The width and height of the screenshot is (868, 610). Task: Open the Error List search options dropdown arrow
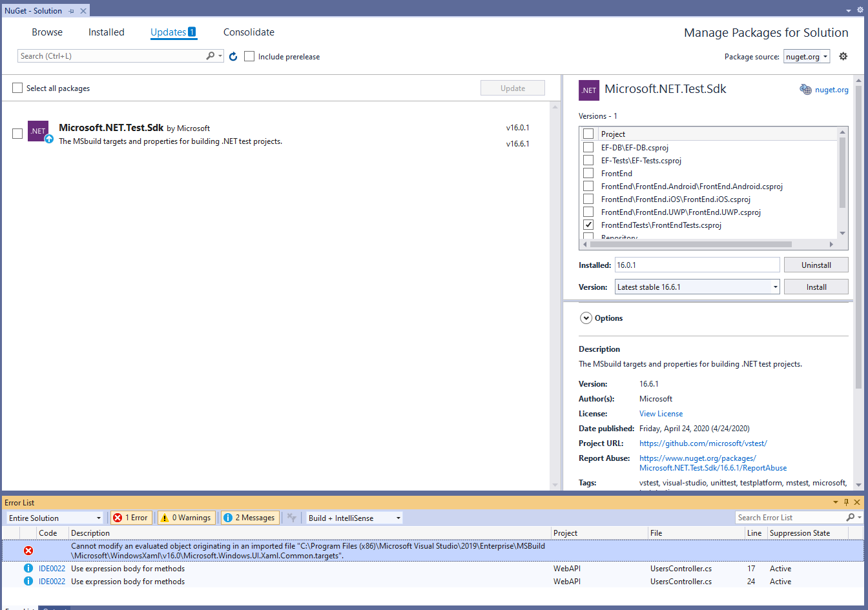pyautogui.click(x=860, y=518)
